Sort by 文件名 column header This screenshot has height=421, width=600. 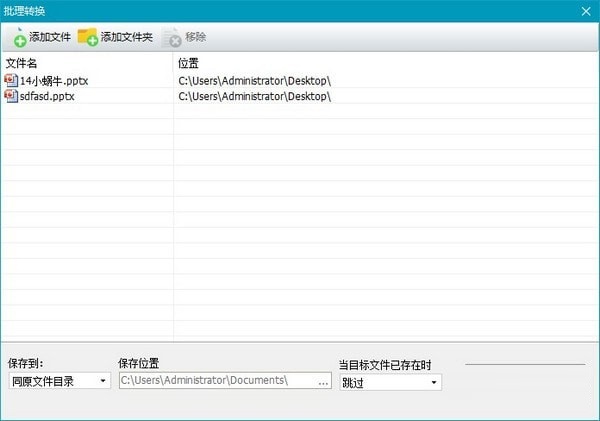21,63
